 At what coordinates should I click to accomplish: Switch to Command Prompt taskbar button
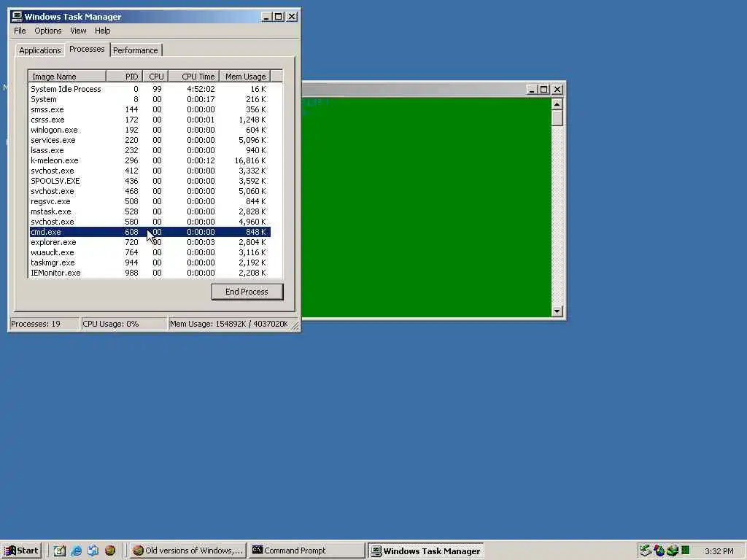pyautogui.click(x=306, y=551)
